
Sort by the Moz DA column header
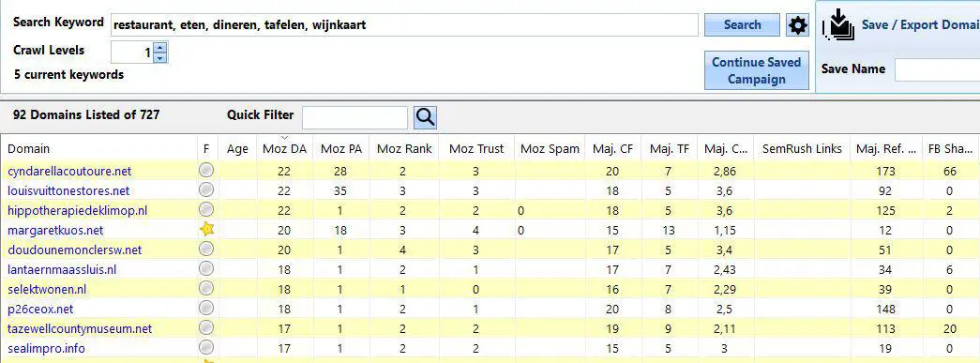(x=284, y=149)
